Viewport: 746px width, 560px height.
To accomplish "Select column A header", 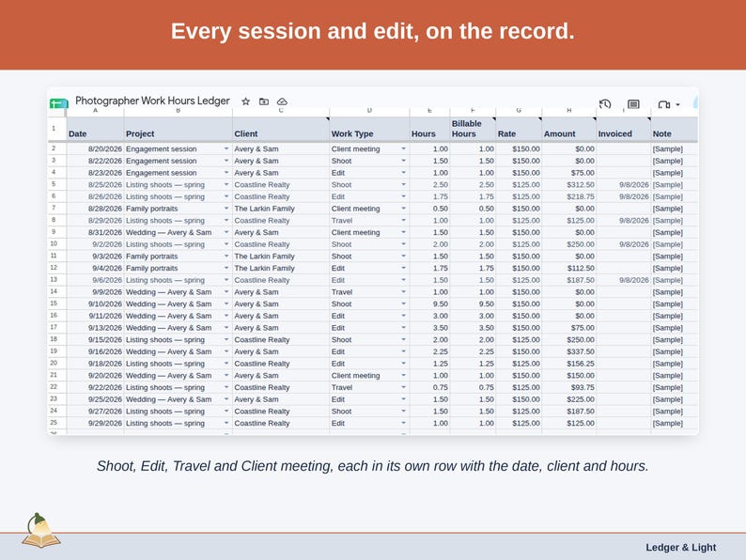I will (x=95, y=111).
